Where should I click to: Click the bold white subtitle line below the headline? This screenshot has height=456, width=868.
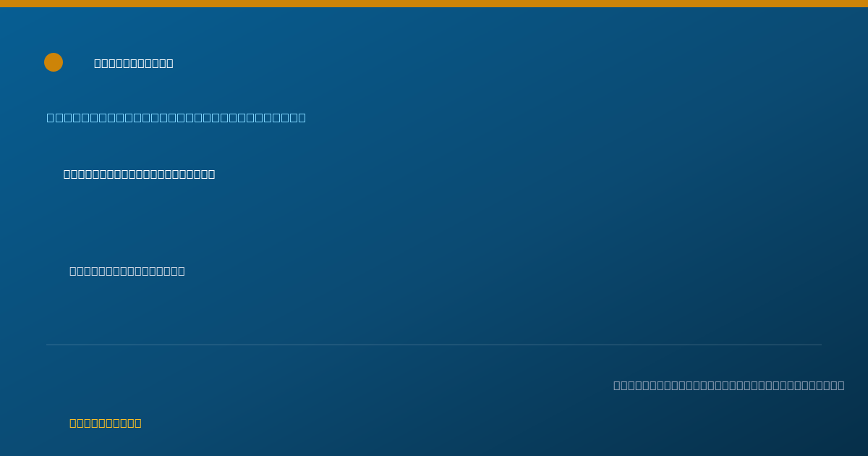pos(140,174)
